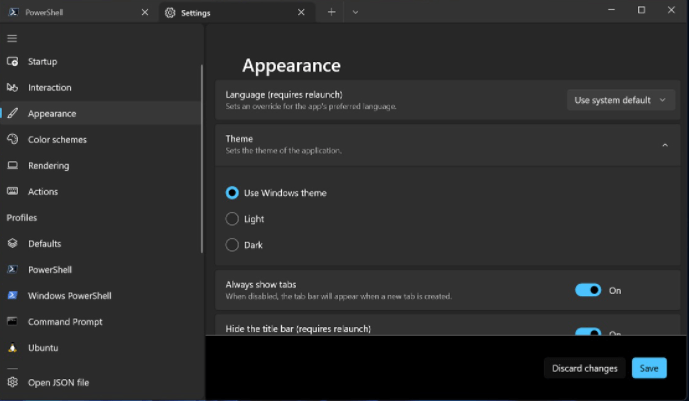Screen dimensions: 691x401
Task: Click the Settings tab gear icon
Action: point(170,13)
